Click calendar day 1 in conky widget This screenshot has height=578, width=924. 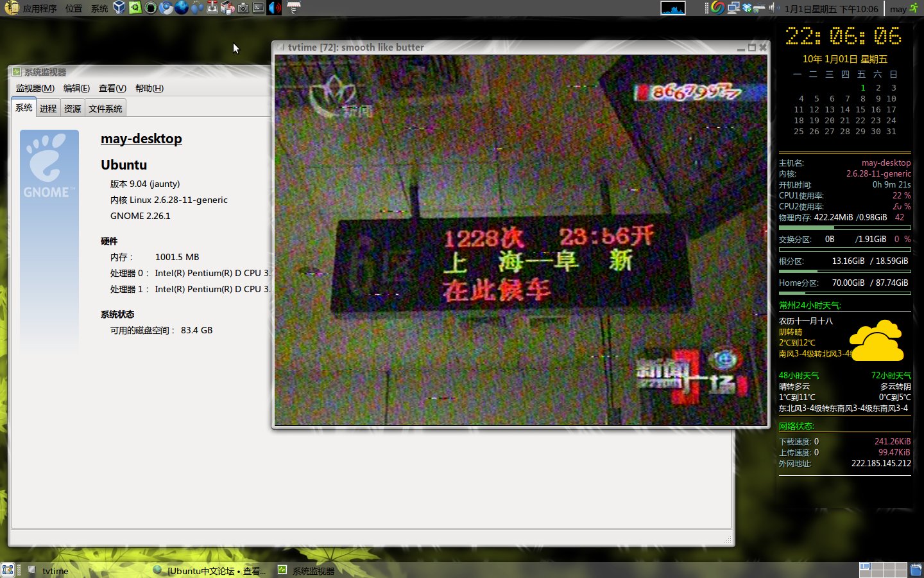[862, 88]
